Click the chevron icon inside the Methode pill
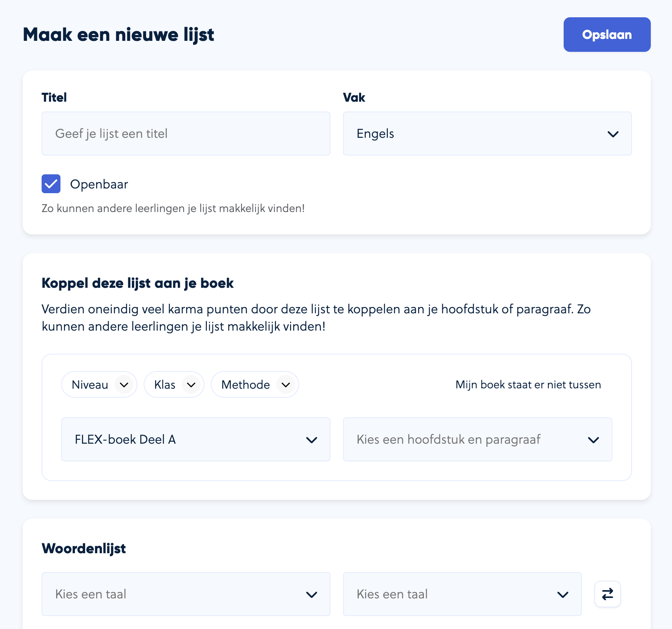 click(286, 385)
